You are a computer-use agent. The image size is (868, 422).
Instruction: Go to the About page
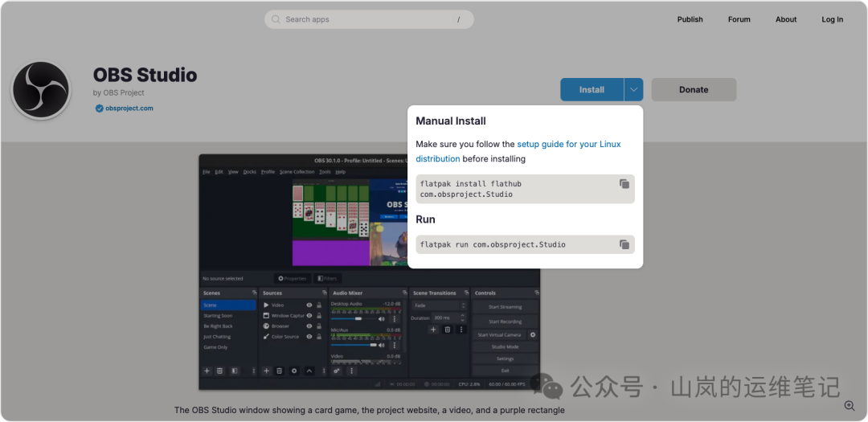point(785,19)
